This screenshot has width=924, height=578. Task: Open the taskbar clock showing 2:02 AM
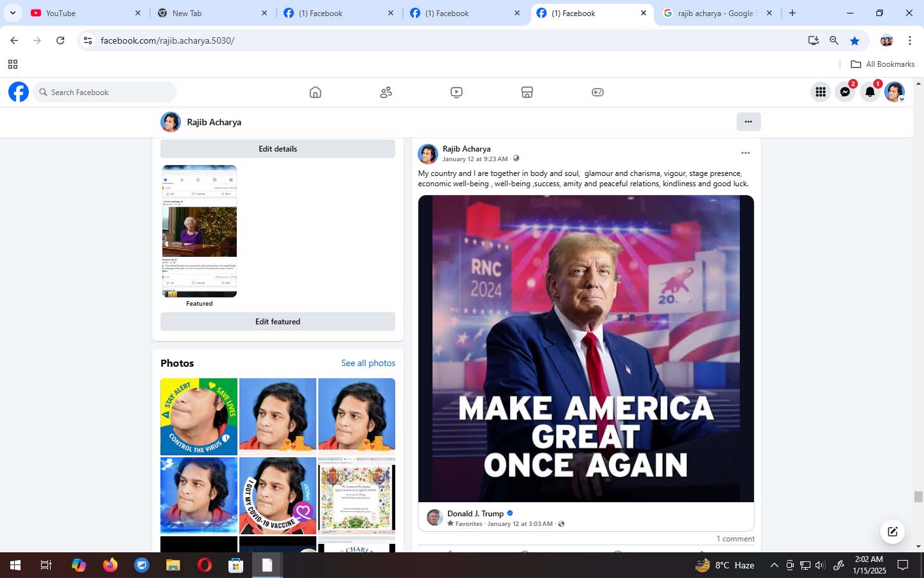(x=869, y=565)
